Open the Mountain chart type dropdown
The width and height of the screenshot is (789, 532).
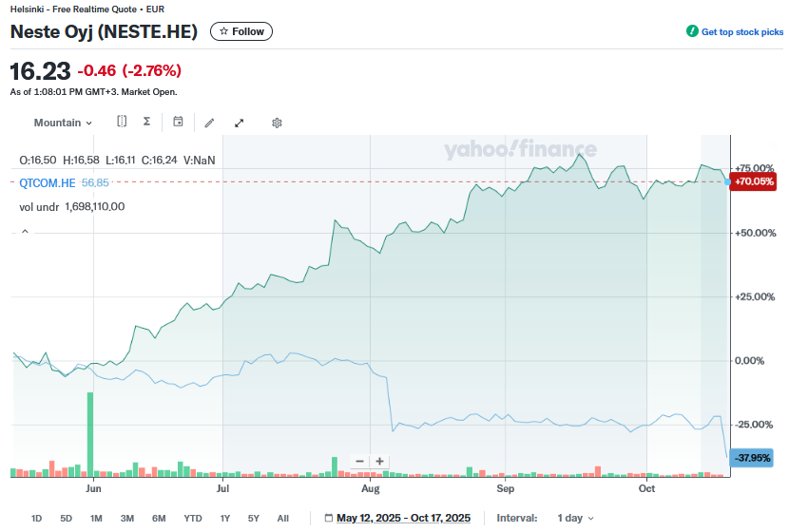[x=63, y=123]
